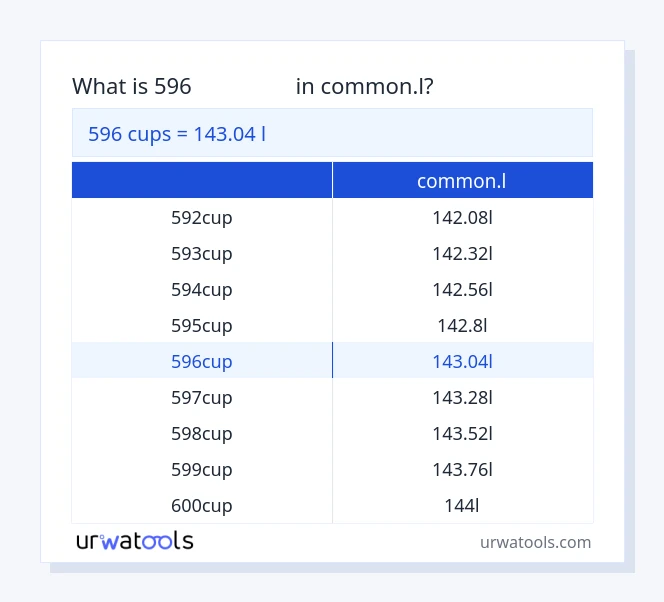The image size is (664, 602).
Task: Select the 142.56l value cell
Action: click(462, 289)
